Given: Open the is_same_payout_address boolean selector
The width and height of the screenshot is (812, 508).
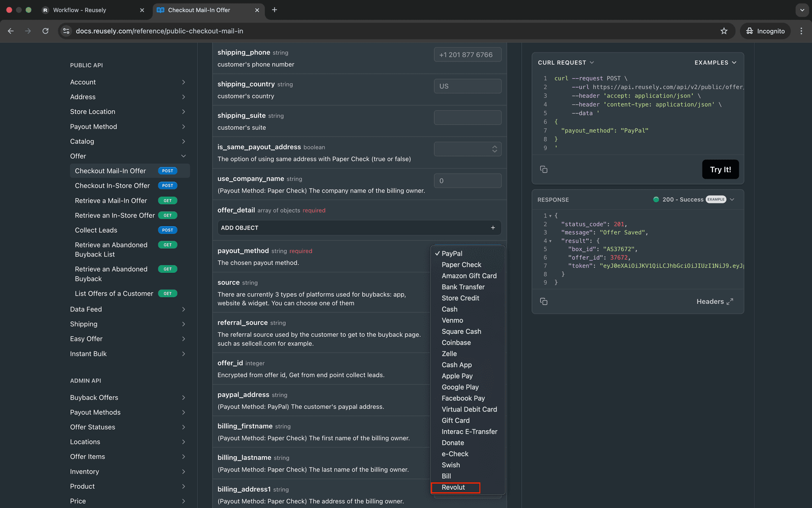Looking at the screenshot, I should [467, 149].
